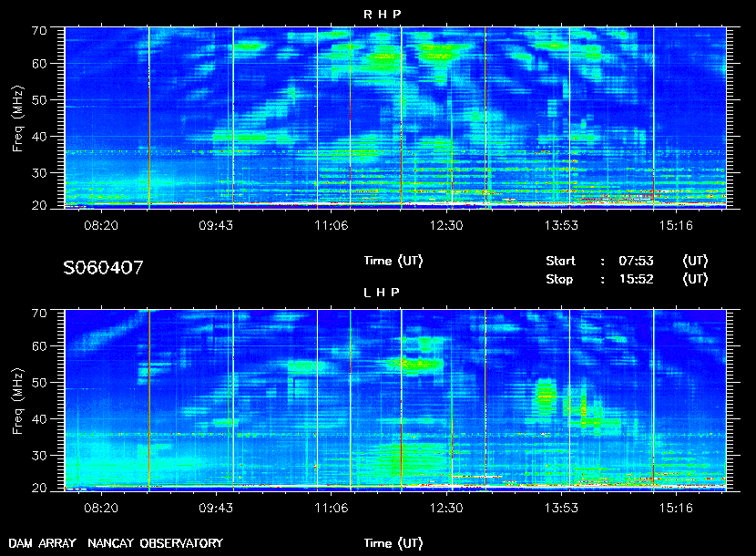The height and width of the screenshot is (556, 756).
Task: Click the "70" frequency tick on LHP plot
Action: point(39,314)
